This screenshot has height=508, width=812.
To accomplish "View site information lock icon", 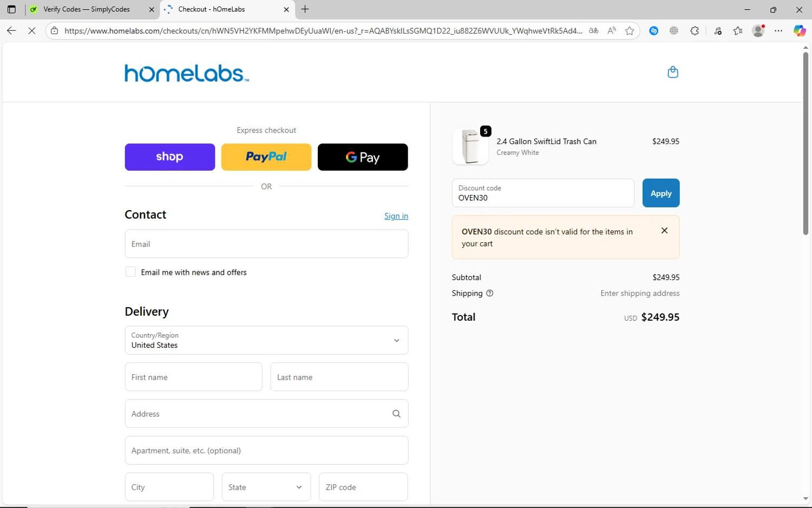I will [x=54, y=31].
